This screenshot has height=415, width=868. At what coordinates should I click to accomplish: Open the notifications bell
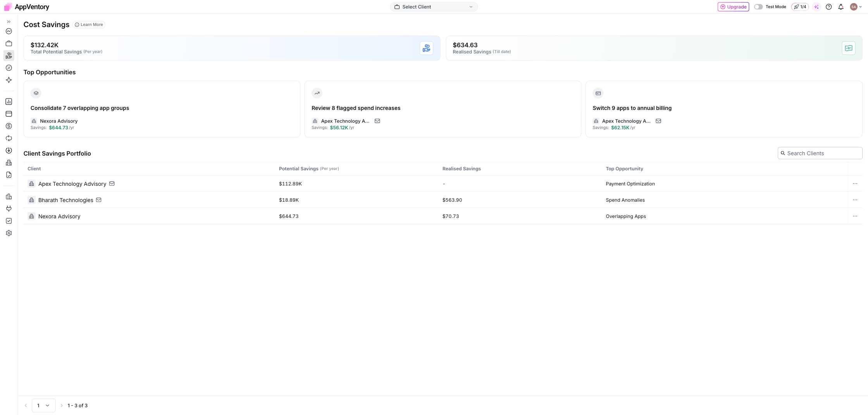(x=841, y=7)
